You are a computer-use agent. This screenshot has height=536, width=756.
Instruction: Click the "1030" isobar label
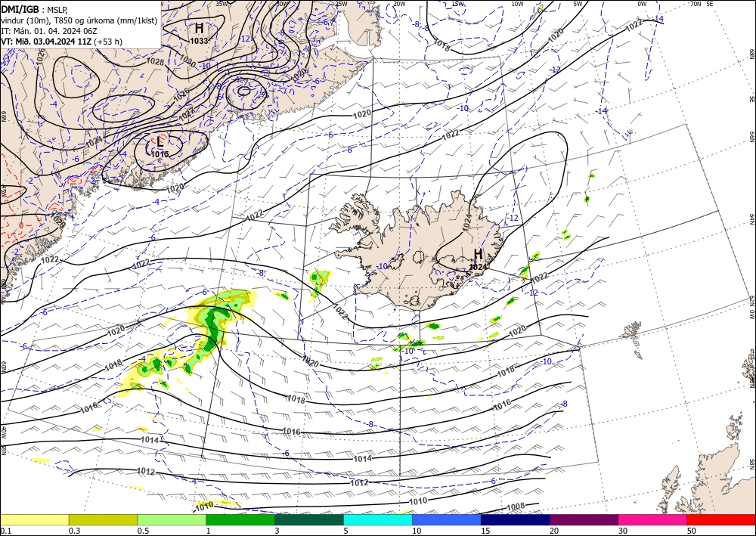coord(187,59)
